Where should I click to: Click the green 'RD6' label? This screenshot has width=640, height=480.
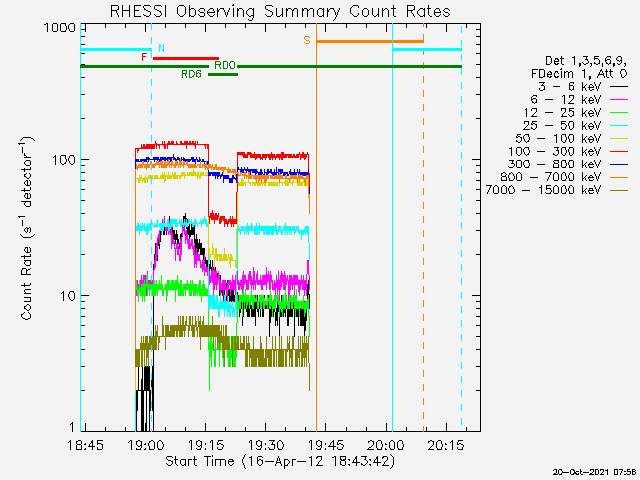click(x=191, y=74)
